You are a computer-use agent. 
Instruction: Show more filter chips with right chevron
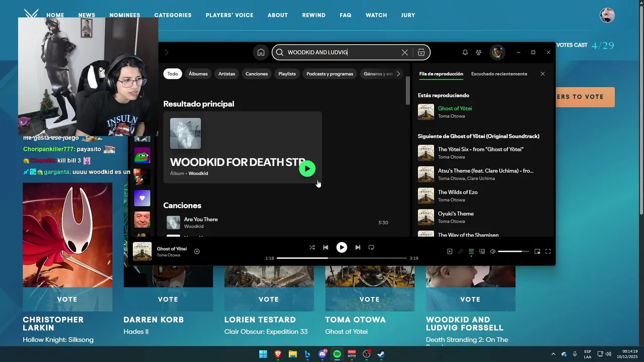(398, 74)
